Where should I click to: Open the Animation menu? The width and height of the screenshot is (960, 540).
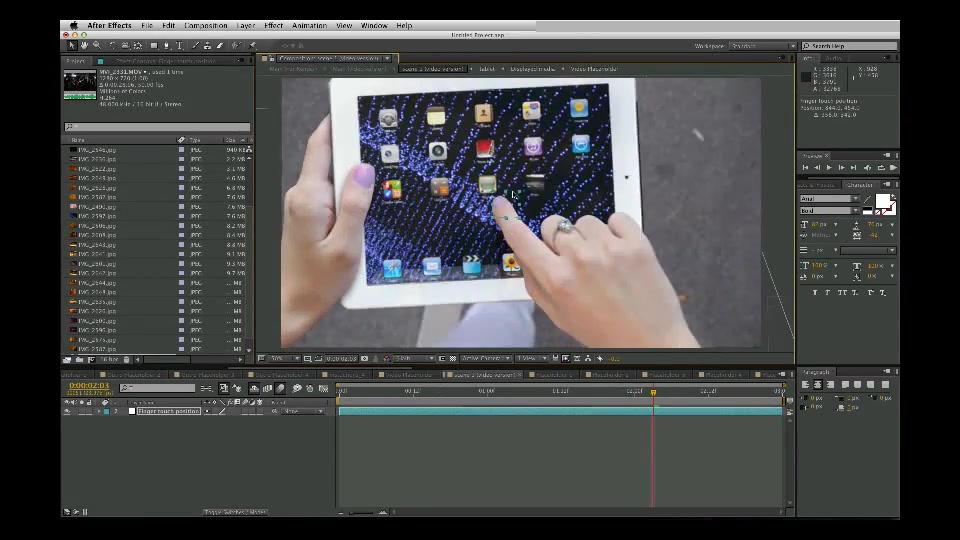[309, 26]
